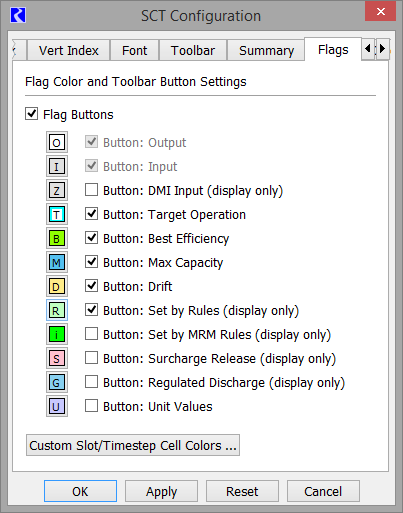Click the Unit Values 'U' flag icon

(x=57, y=406)
